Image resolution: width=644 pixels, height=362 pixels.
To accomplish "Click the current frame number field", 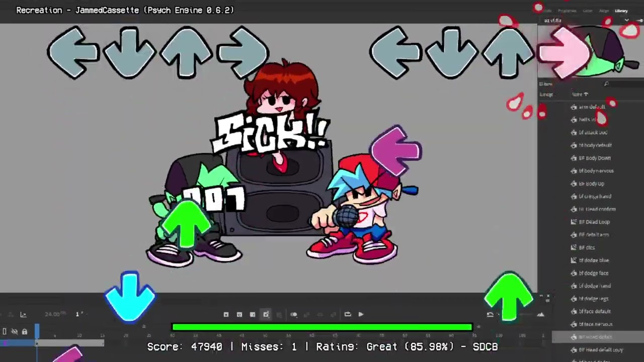I will click(78, 314).
